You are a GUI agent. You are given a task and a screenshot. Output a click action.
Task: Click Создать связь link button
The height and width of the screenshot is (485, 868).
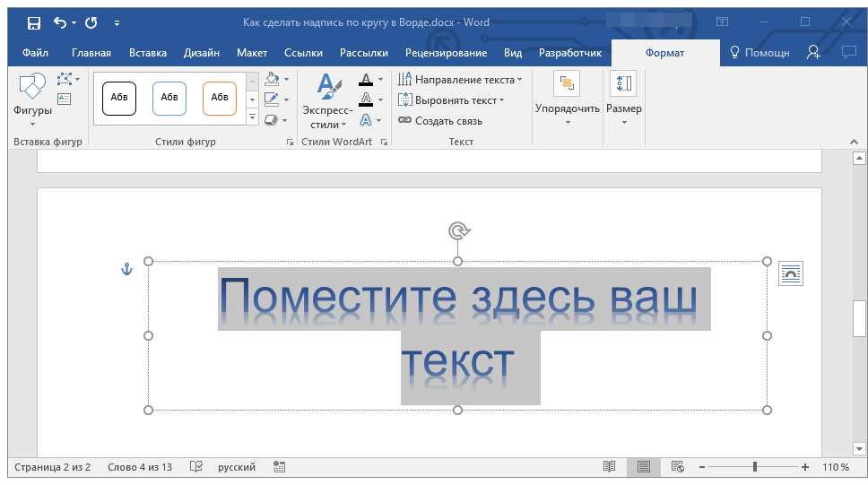point(440,121)
